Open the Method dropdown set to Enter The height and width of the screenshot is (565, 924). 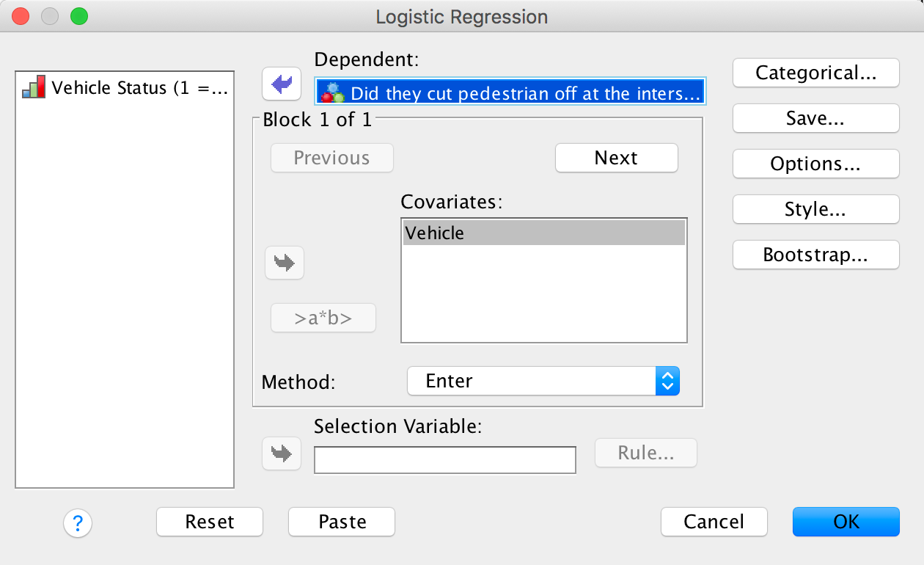pyautogui.click(x=543, y=381)
